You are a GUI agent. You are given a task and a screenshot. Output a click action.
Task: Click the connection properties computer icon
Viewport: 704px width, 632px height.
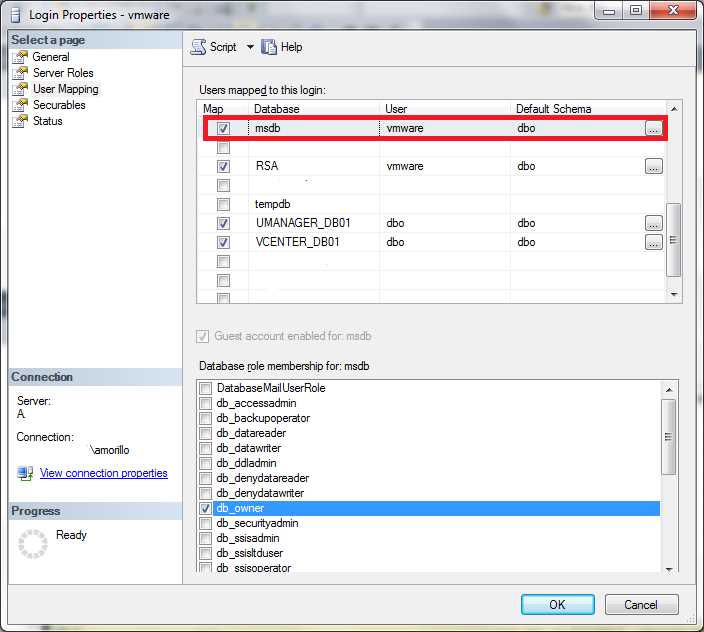pos(25,473)
